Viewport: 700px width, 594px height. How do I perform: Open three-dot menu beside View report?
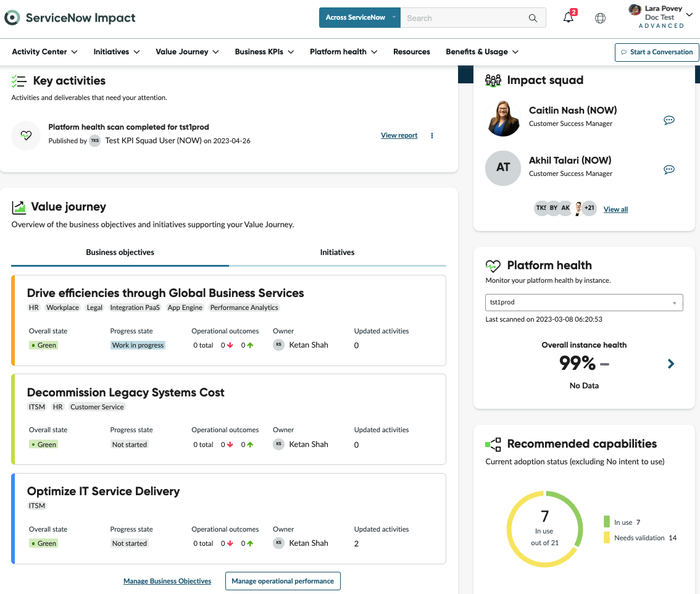[431, 135]
